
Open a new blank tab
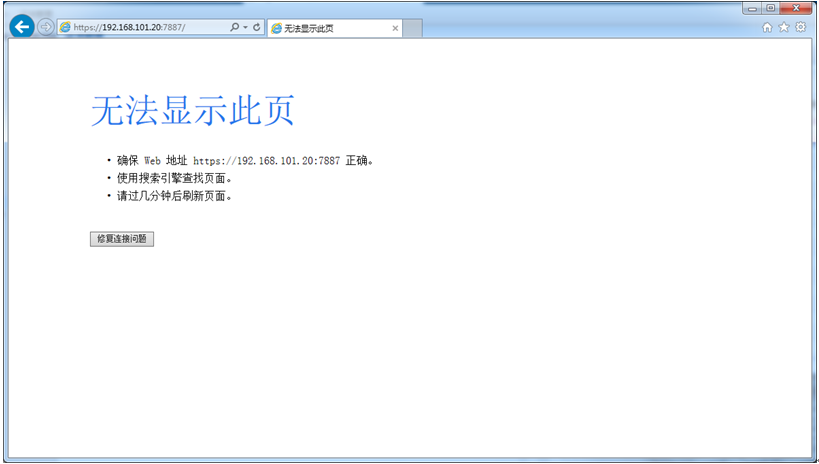(412, 28)
